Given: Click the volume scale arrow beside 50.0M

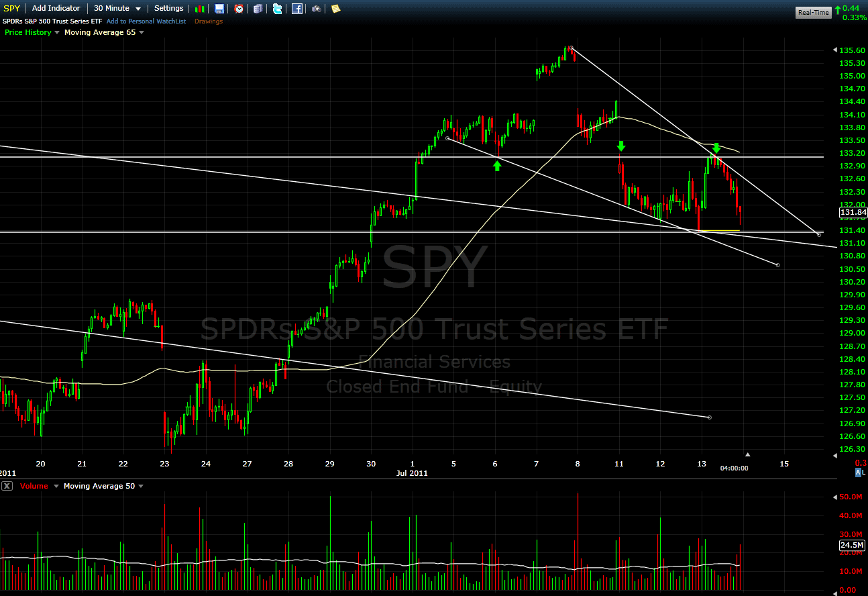Looking at the screenshot, I should coord(835,497).
